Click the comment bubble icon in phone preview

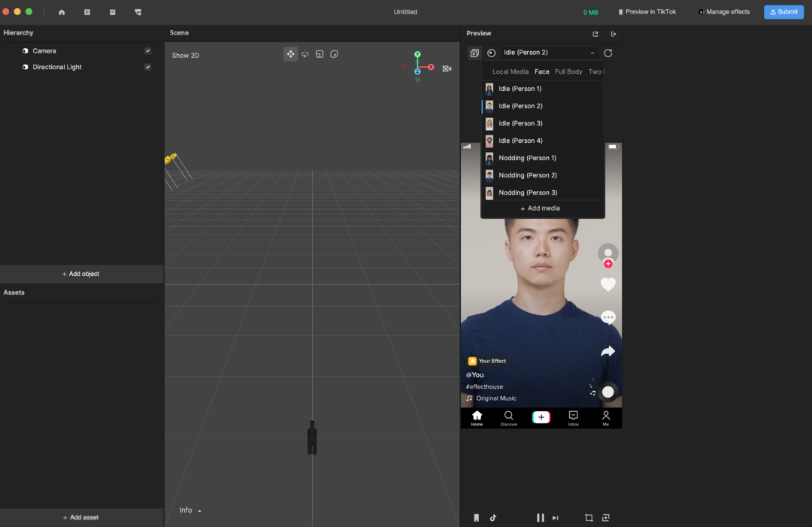coord(608,317)
